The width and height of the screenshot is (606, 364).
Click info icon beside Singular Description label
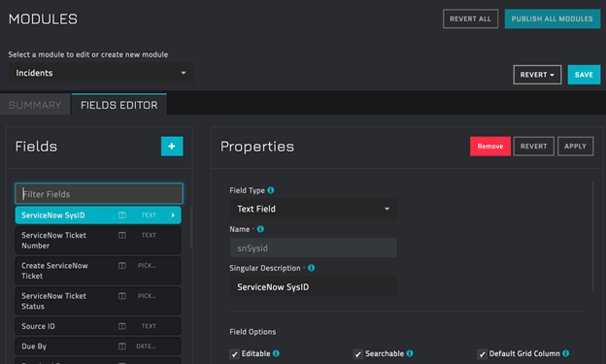coord(311,268)
